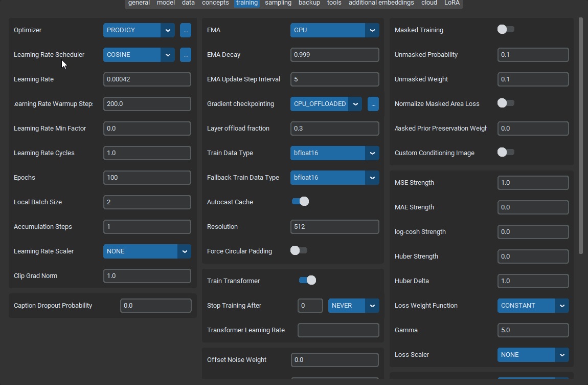
Task: Click the Offset Noise Weight field
Action: pyautogui.click(x=334, y=360)
